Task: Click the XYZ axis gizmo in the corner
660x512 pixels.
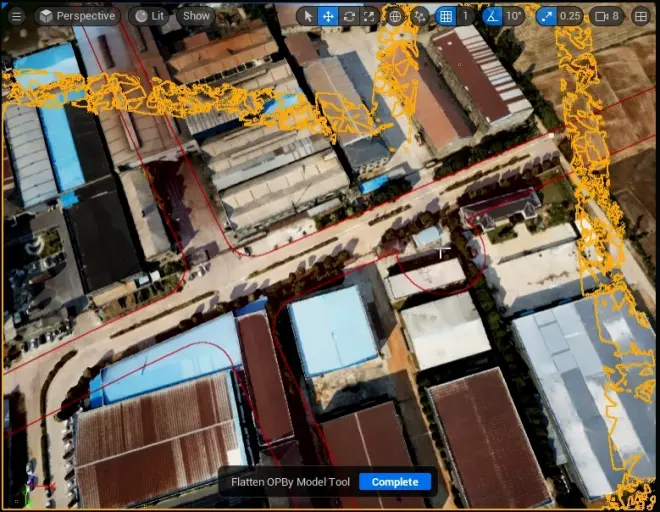Action: tap(38, 491)
